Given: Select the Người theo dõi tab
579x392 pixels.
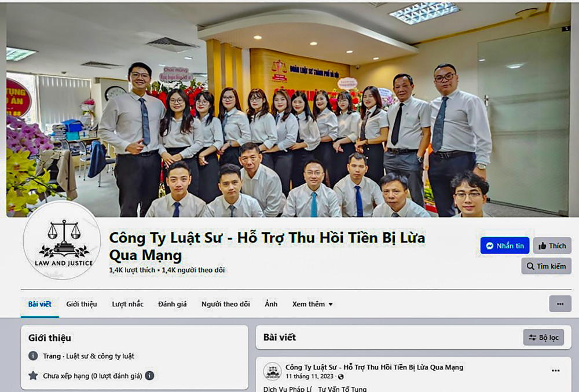Looking at the screenshot, I should coord(226,304).
